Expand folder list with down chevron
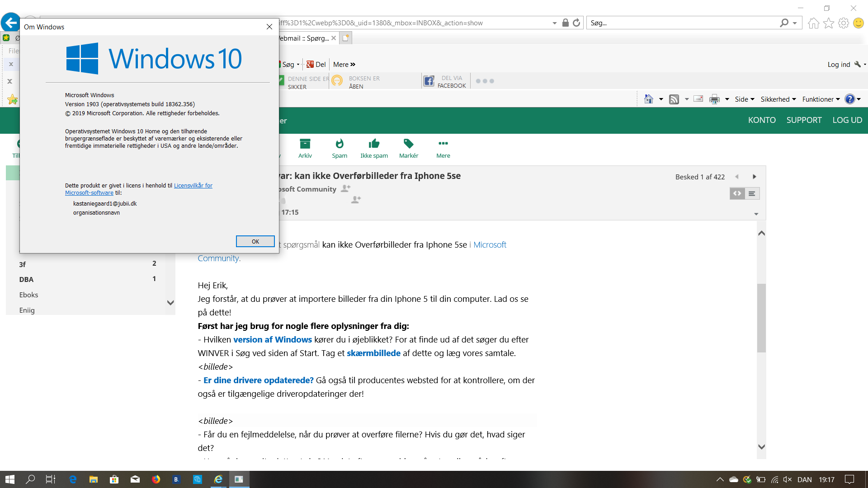 pyautogui.click(x=170, y=303)
